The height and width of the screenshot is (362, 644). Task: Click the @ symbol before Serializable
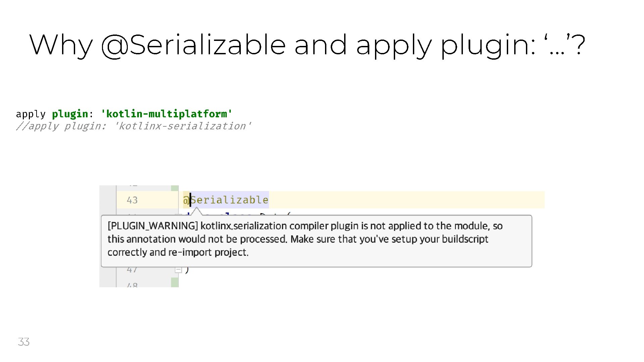click(x=186, y=200)
